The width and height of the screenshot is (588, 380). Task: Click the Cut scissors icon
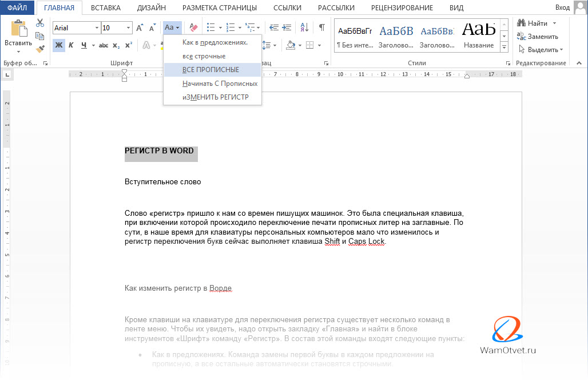click(x=40, y=23)
